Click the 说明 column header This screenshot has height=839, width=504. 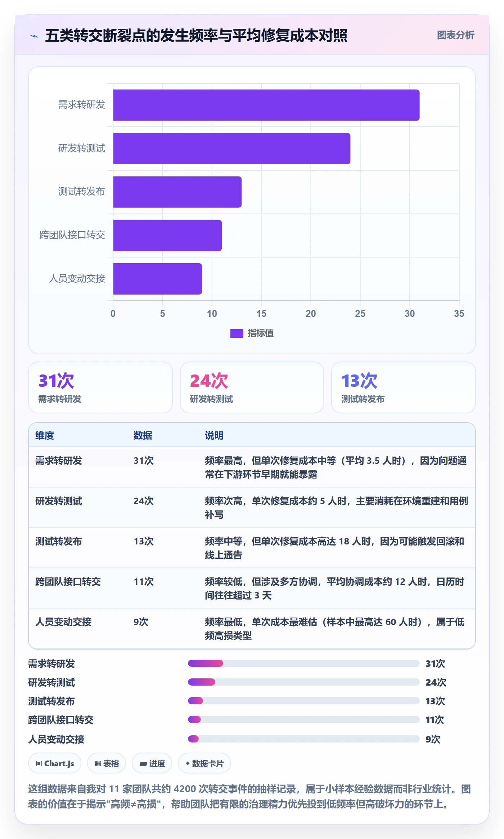[x=214, y=435]
